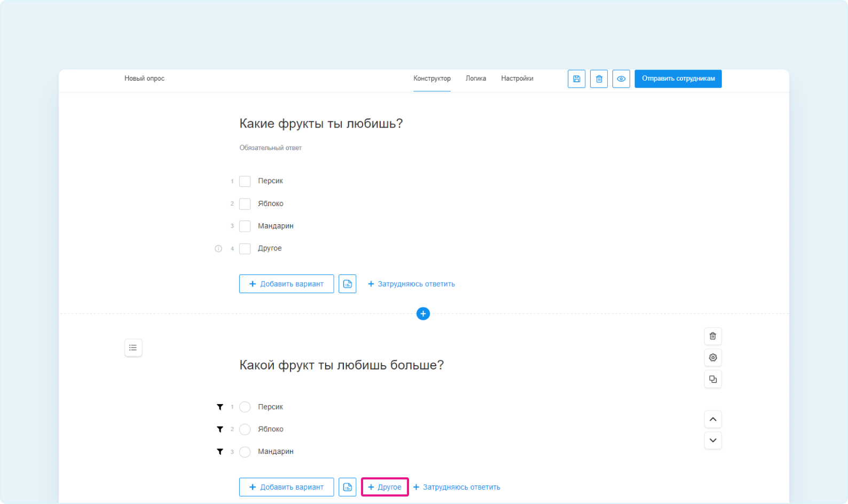
Task: Duplicate the second question with copy icon
Action: point(713,379)
